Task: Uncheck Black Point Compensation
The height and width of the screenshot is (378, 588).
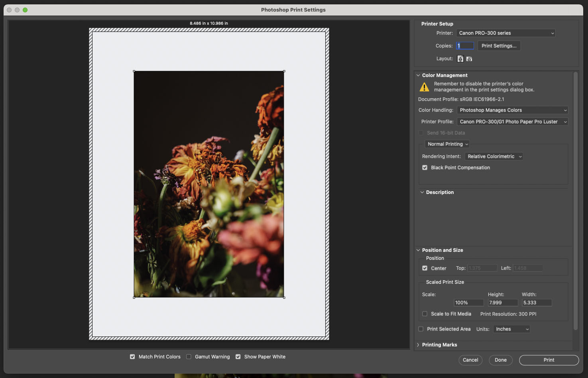Action: click(425, 168)
